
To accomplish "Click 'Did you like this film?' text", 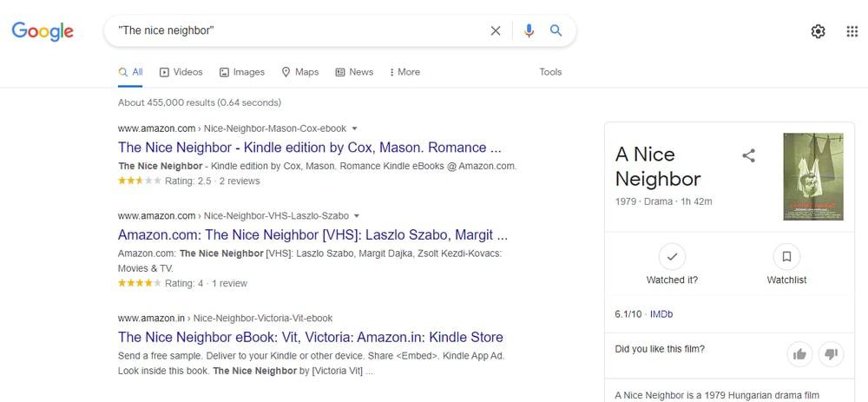I will pos(660,349).
